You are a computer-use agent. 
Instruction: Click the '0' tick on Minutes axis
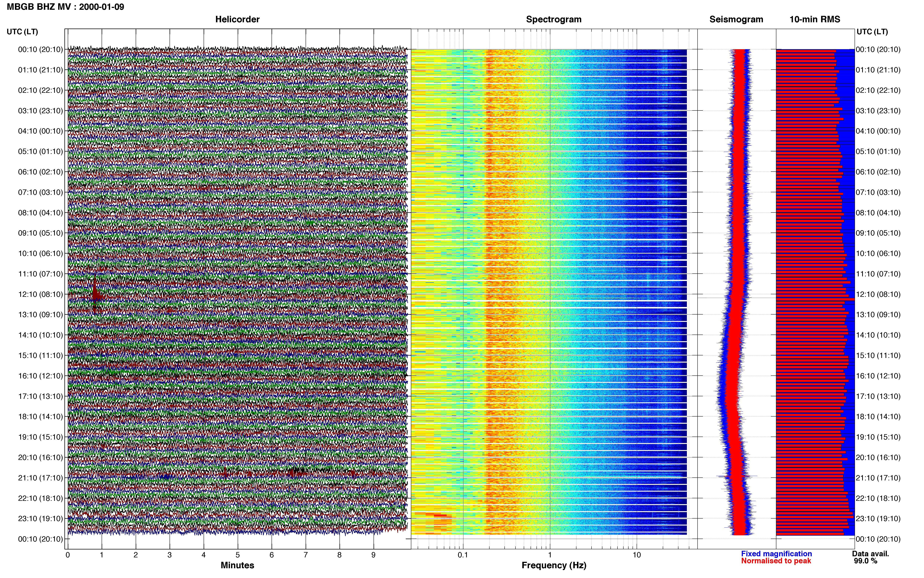pos(68,555)
